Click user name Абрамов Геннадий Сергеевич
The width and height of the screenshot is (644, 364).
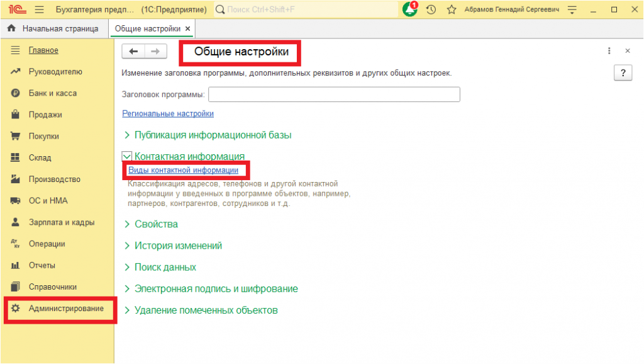(x=512, y=9)
